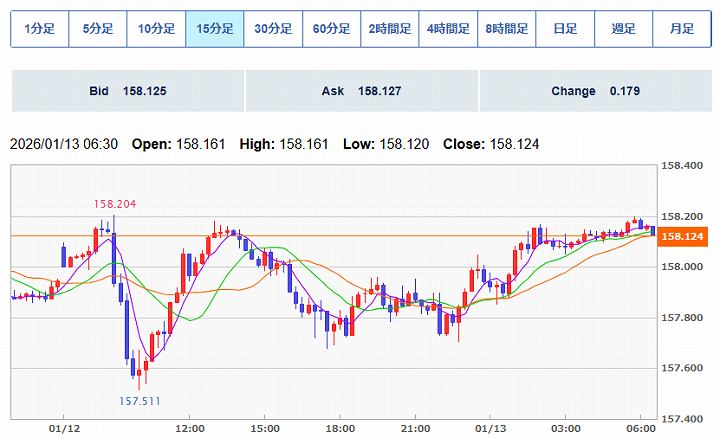Switch to the 日足 daily chart
Viewport: 720px width, 438px height.
pos(565,29)
